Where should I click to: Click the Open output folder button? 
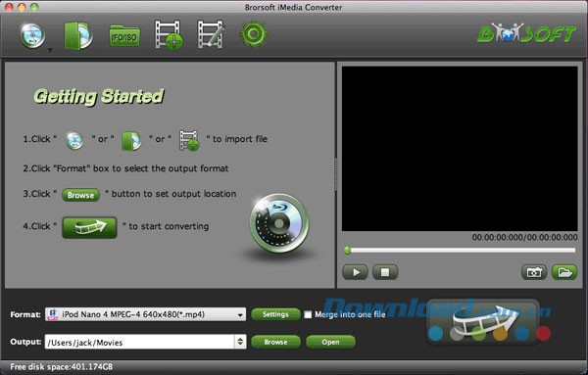tap(330, 342)
